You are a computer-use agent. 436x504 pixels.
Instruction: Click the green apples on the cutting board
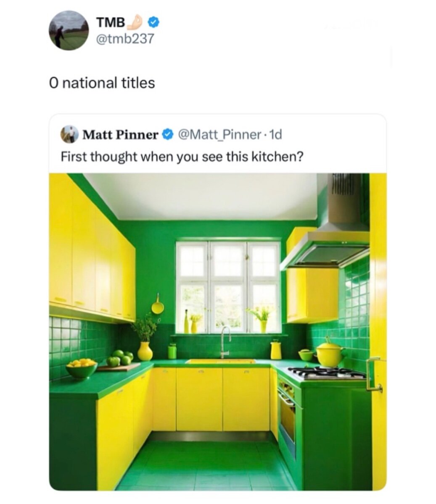pyautogui.click(x=119, y=358)
